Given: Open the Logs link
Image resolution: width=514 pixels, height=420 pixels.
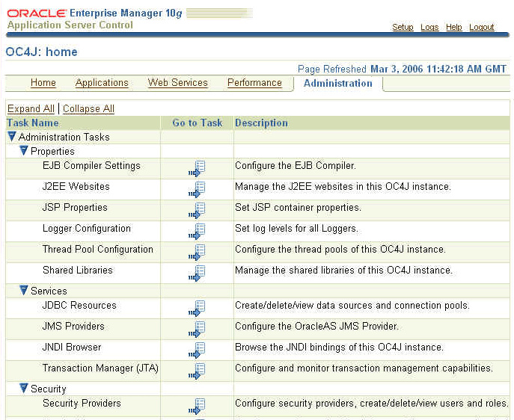Looking at the screenshot, I should pyautogui.click(x=429, y=27).
